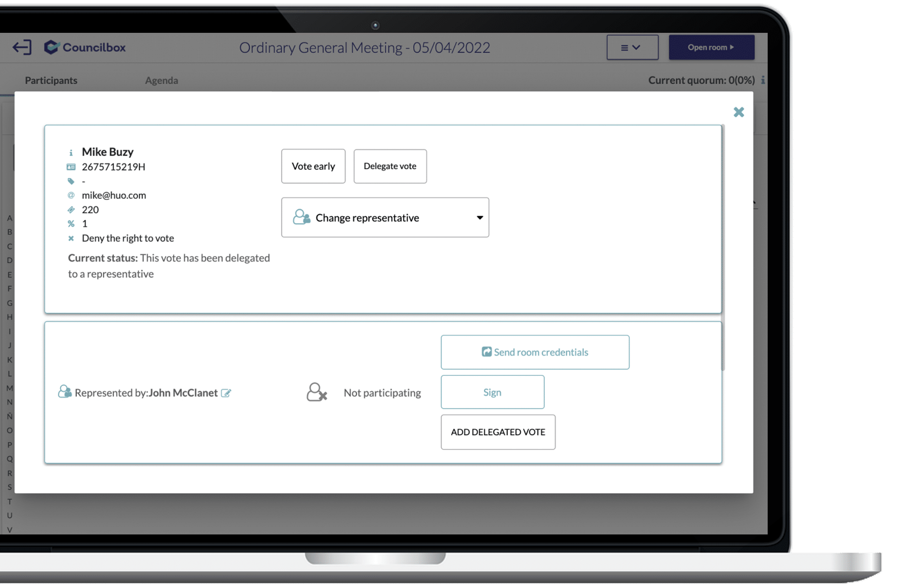The height and width of the screenshot is (588, 901).
Task: Switch to the Participants tab
Action: point(51,80)
